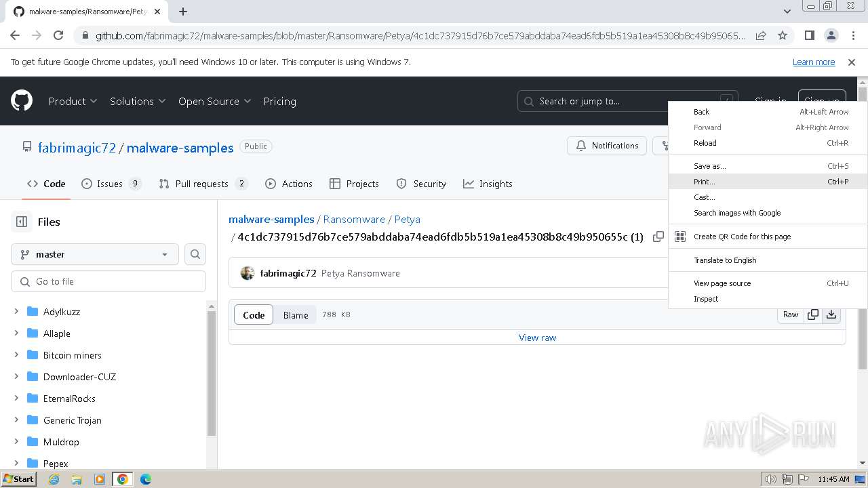Copy file path icon next to filename
The width and height of the screenshot is (868, 488).
coord(658,237)
